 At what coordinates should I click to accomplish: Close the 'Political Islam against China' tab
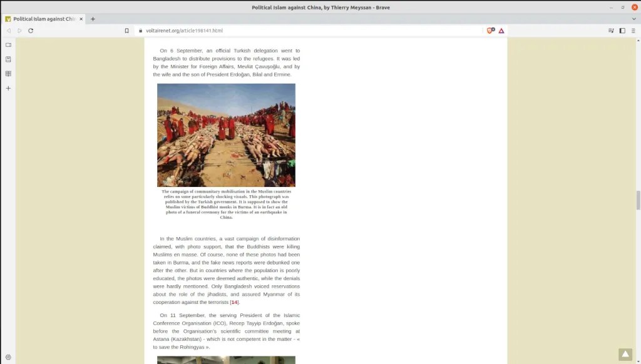tap(81, 19)
